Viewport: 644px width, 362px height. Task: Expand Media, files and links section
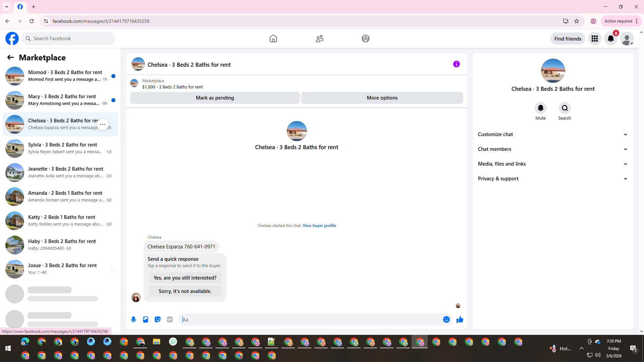point(552,164)
